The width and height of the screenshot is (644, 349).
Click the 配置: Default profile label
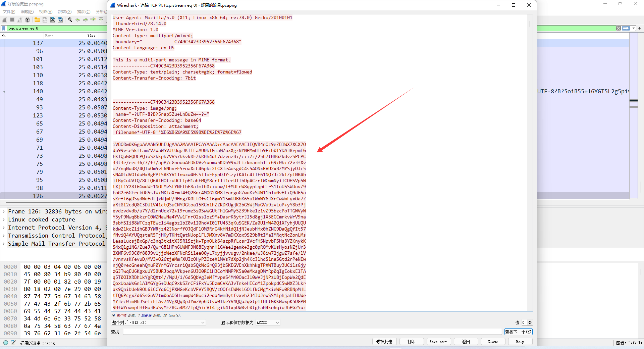point(629,343)
